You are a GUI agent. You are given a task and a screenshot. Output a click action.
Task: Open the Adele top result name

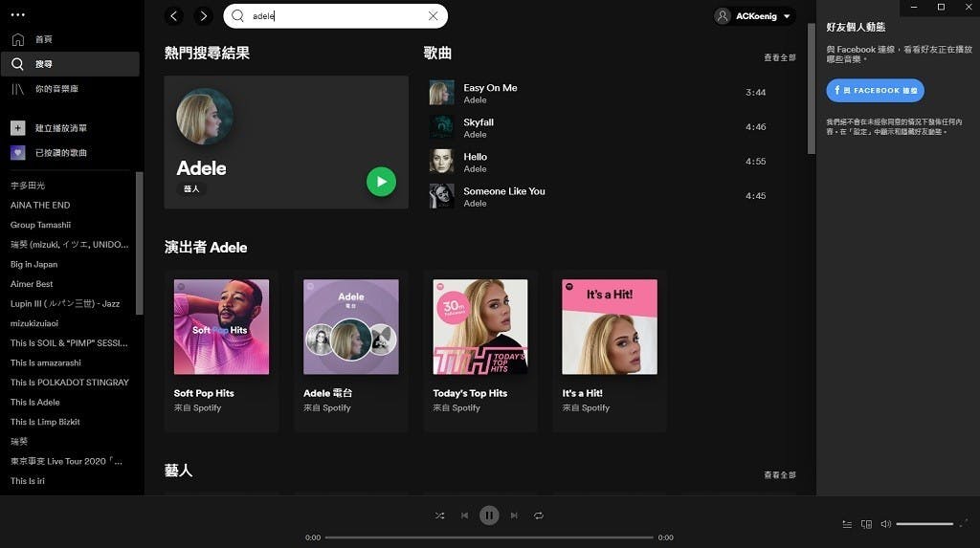tap(201, 168)
